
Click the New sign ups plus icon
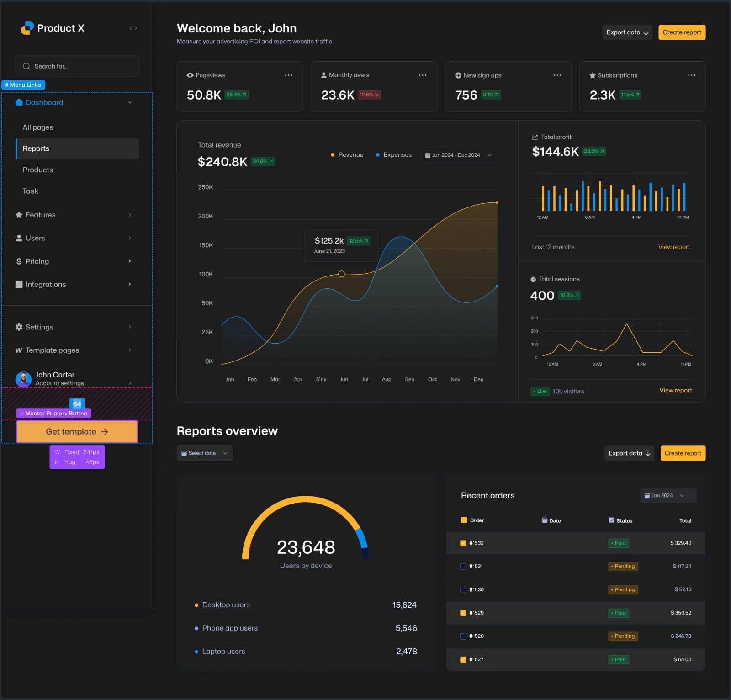point(458,75)
